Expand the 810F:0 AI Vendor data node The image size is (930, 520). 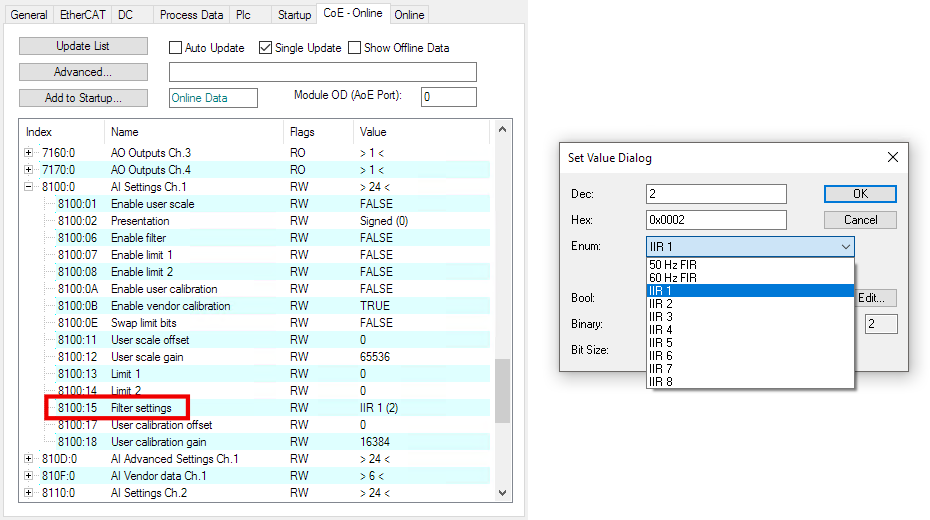click(x=28, y=476)
